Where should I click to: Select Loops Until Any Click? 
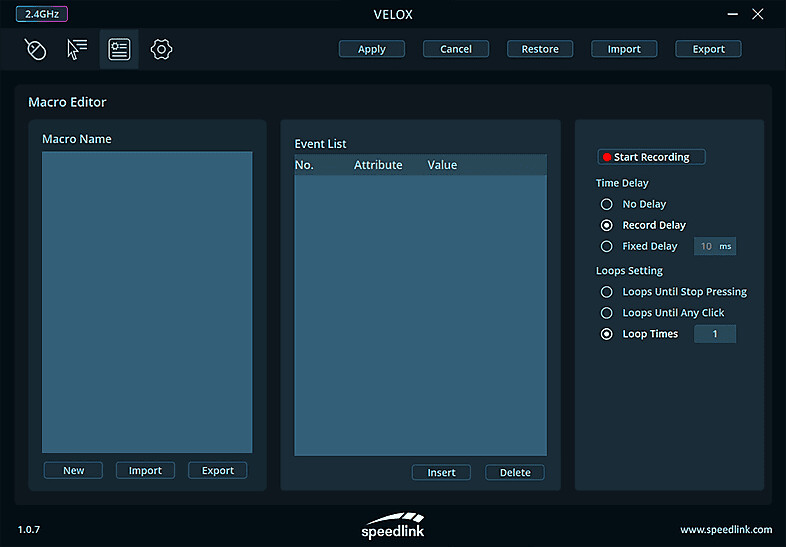[606, 313]
